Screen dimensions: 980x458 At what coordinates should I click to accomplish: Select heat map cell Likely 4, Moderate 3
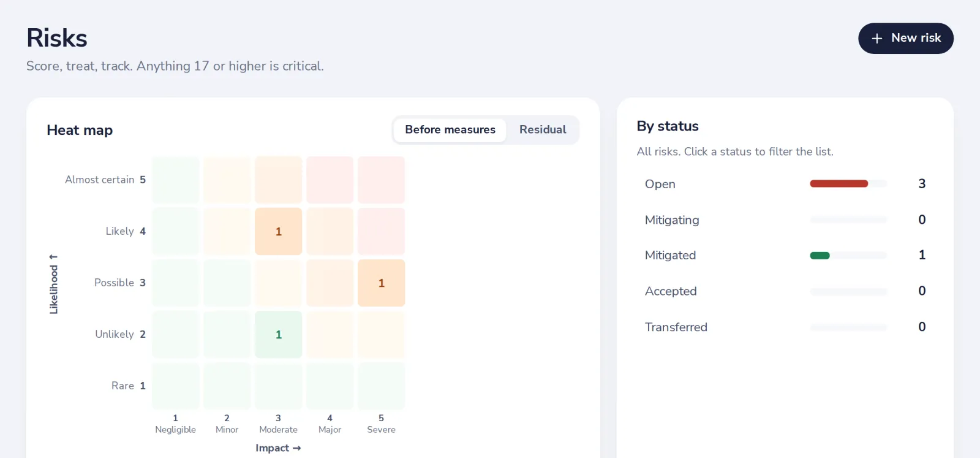pyautogui.click(x=279, y=231)
